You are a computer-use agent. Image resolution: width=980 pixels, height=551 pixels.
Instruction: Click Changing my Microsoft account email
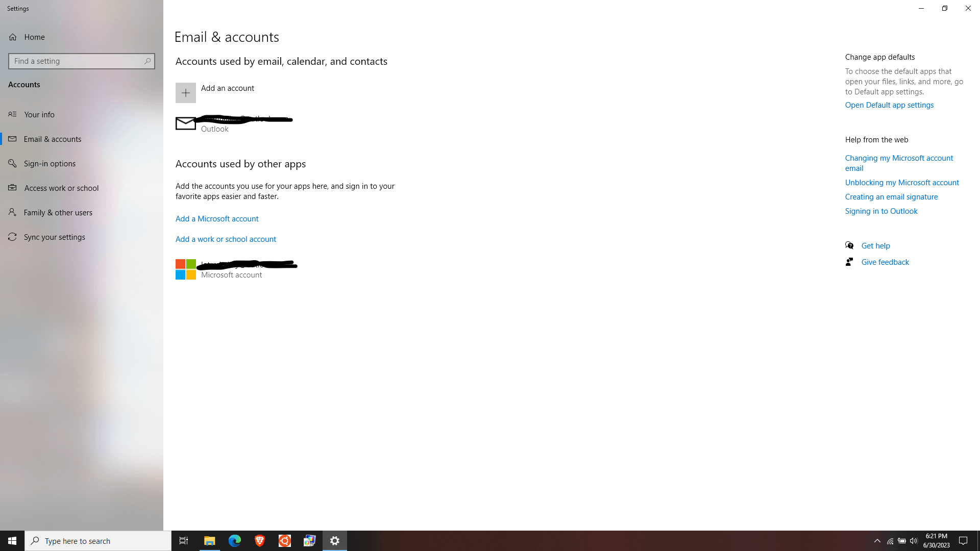click(x=898, y=162)
